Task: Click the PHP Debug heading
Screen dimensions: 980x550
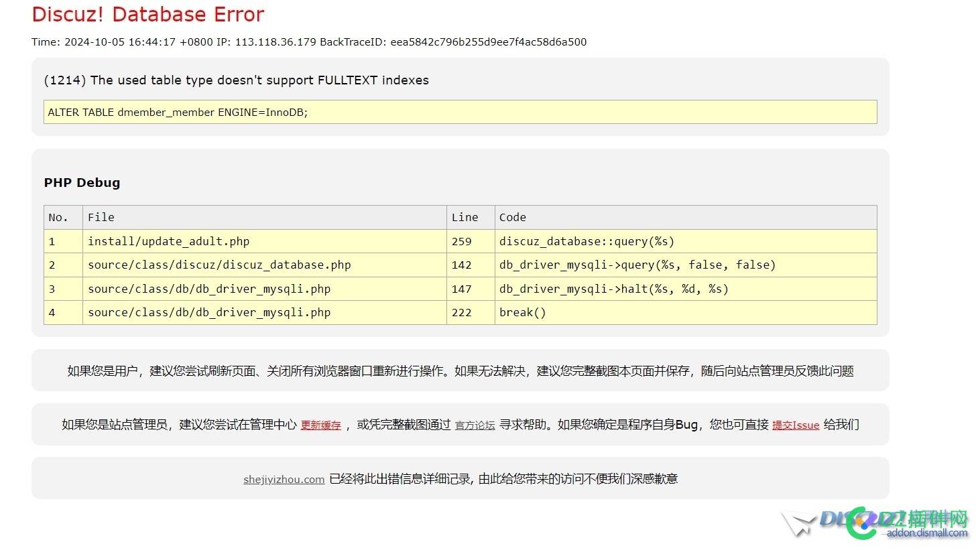Action: click(x=82, y=183)
